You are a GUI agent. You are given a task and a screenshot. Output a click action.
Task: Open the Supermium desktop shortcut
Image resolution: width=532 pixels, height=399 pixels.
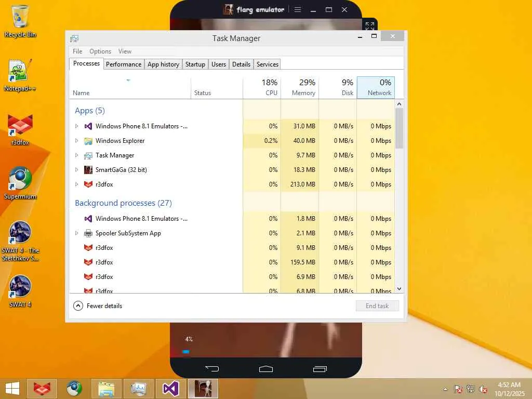pyautogui.click(x=20, y=183)
